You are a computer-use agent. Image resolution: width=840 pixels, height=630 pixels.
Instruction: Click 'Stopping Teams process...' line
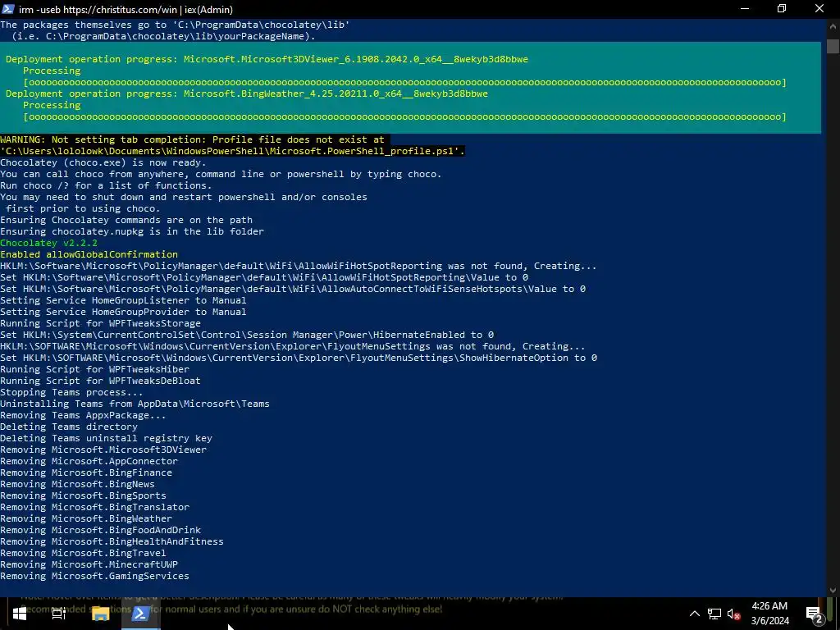[x=71, y=392]
